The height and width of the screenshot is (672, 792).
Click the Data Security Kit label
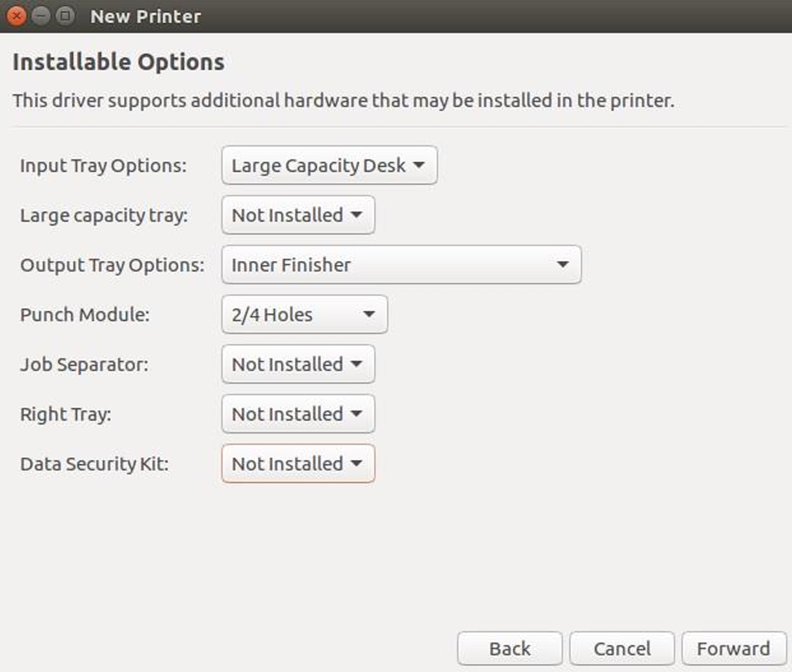(95, 464)
